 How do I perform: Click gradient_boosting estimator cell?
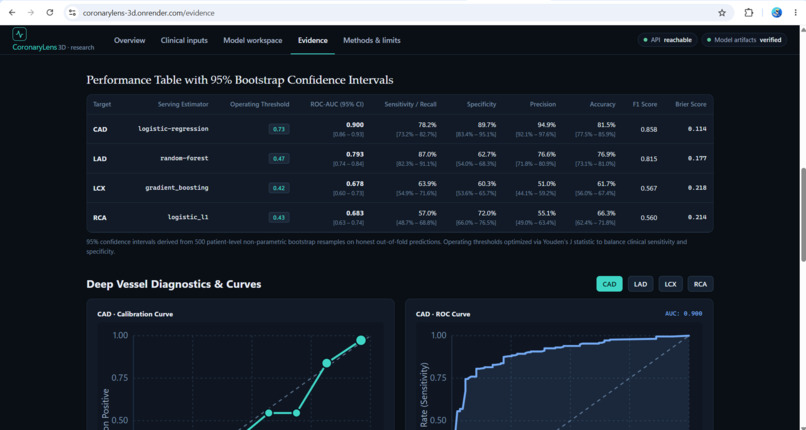coord(177,188)
